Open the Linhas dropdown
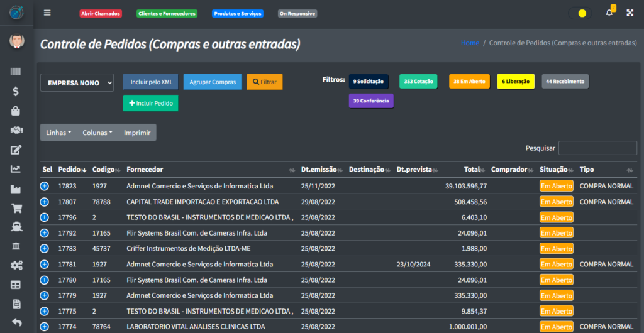The width and height of the screenshot is (644, 333). pos(58,133)
